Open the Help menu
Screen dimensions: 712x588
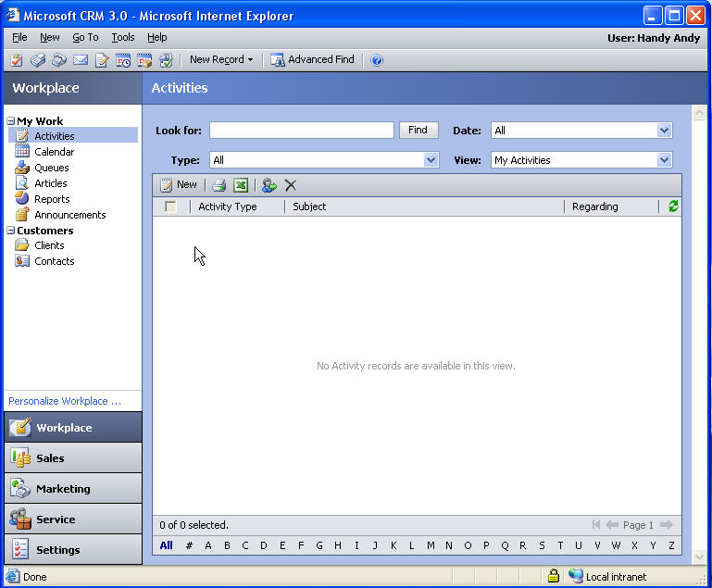[x=157, y=37]
